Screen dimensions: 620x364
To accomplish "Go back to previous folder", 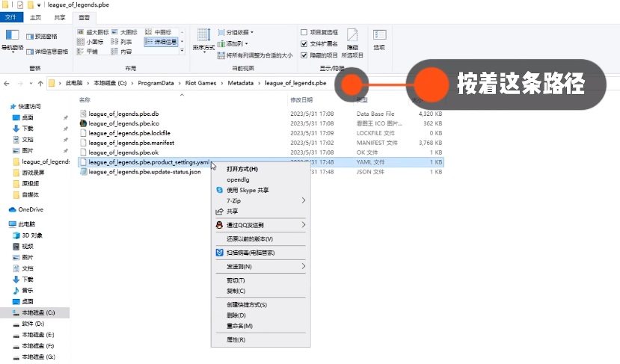I will point(6,84).
